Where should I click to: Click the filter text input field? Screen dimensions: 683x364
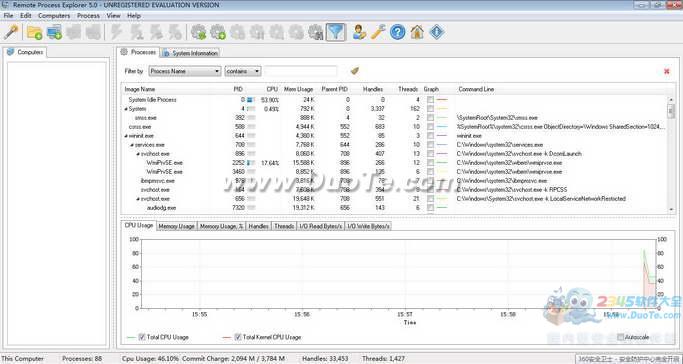pyautogui.click(x=301, y=71)
